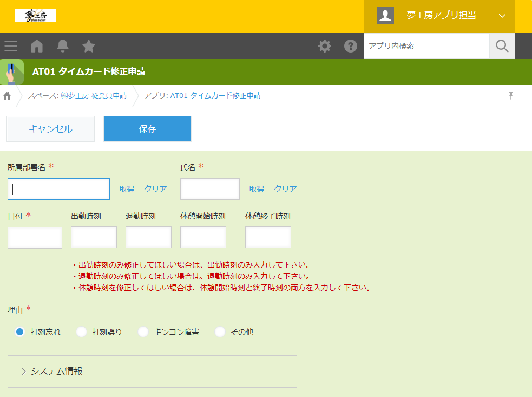Open the favorites star icon
Viewport: 532px width, 397px height.
pyautogui.click(x=89, y=46)
